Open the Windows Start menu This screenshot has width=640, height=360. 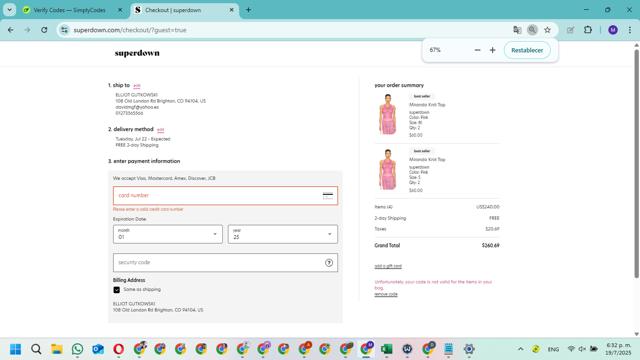click(x=16, y=349)
